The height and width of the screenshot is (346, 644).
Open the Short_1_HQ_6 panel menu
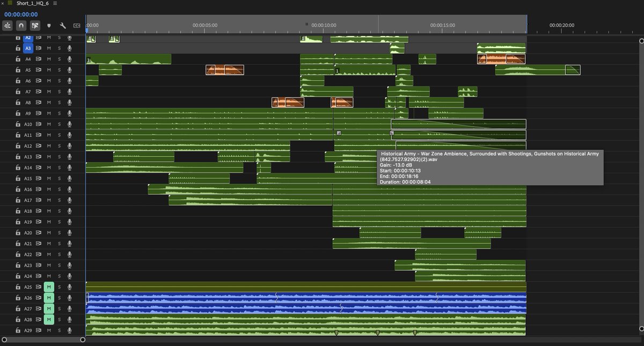(55, 3)
